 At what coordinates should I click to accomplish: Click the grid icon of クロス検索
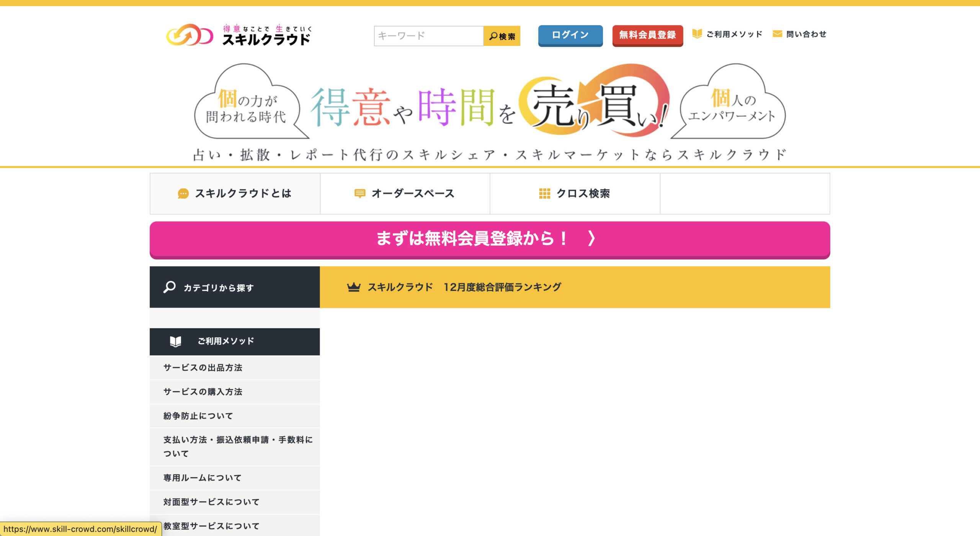pyautogui.click(x=544, y=194)
